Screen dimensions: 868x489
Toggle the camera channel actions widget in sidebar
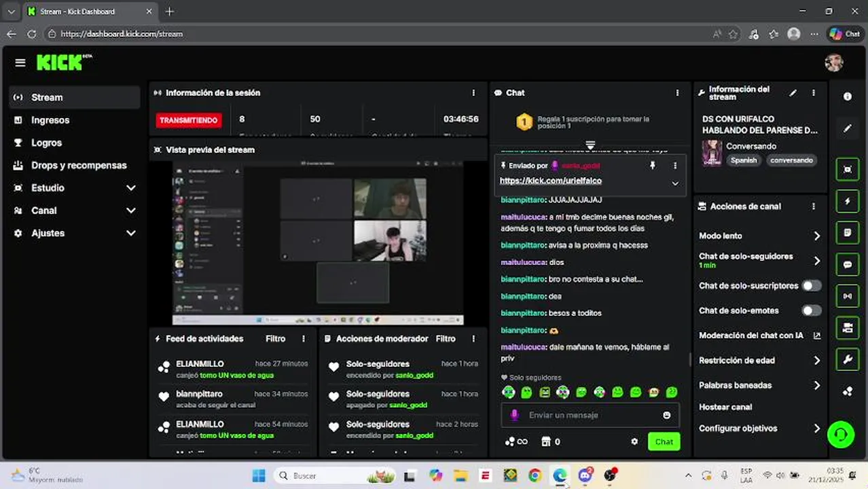point(847,328)
